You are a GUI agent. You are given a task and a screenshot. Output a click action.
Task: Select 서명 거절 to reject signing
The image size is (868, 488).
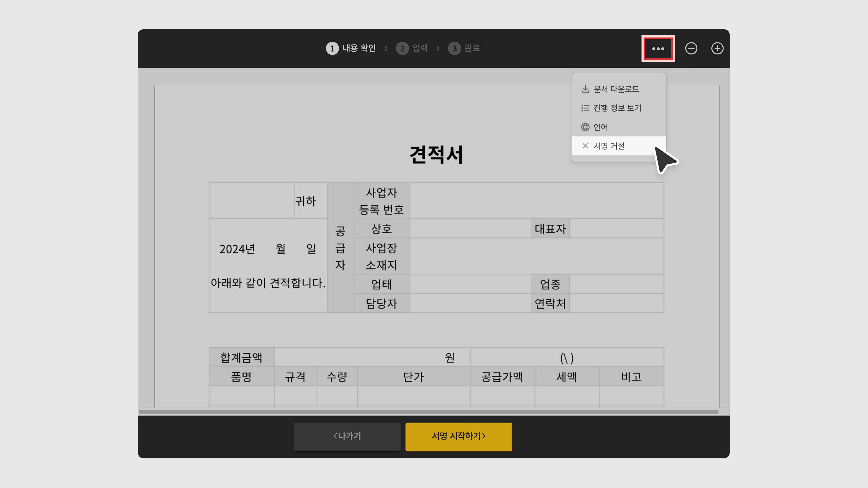click(x=609, y=146)
